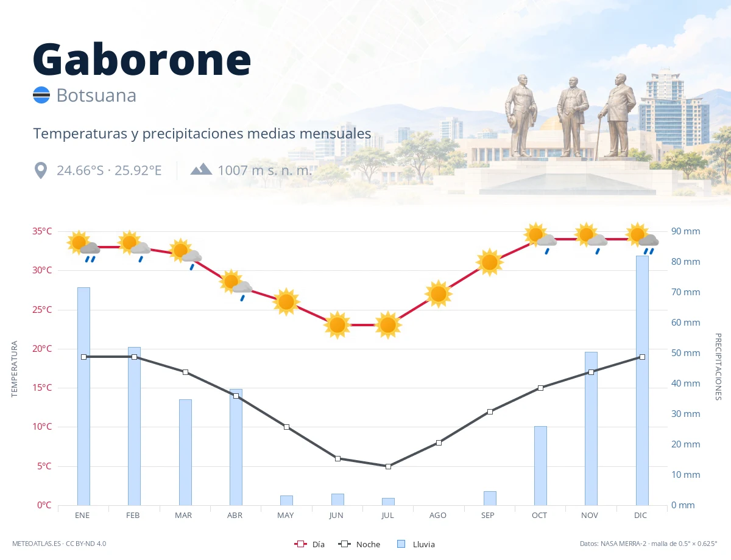The width and height of the screenshot is (731, 560).
Task: Click the March rainfall bar
Action: [x=185, y=452]
